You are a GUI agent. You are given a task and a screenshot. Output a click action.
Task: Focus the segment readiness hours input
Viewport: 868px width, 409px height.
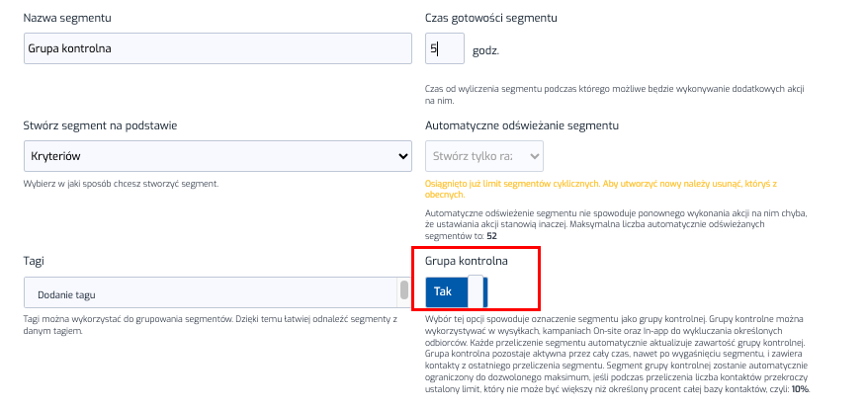point(444,48)
